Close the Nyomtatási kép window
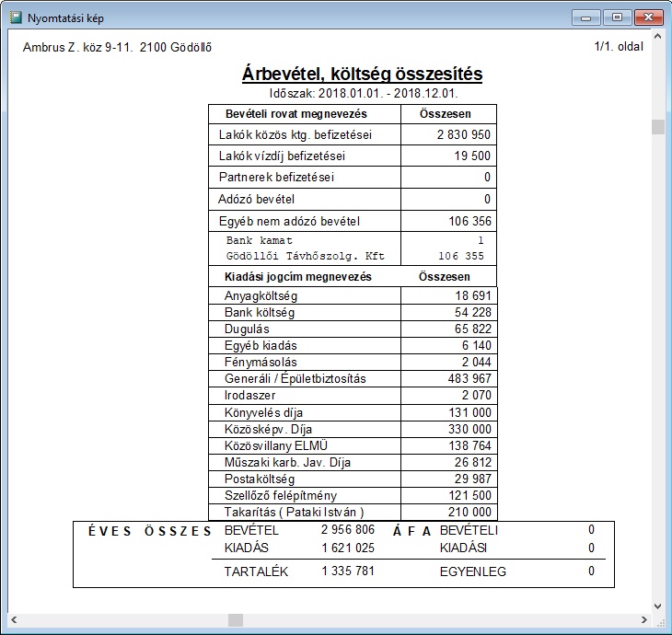672x635 pixels. tap(648, 17)
